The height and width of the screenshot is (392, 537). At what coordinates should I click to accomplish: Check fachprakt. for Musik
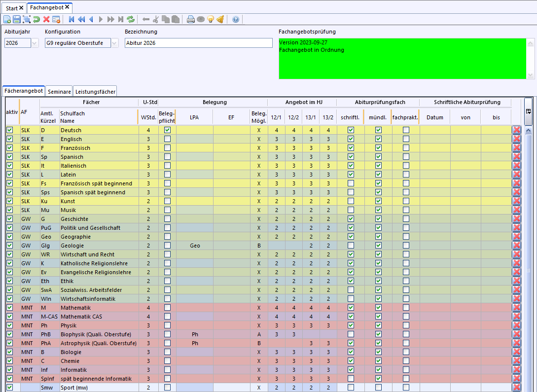406,210
